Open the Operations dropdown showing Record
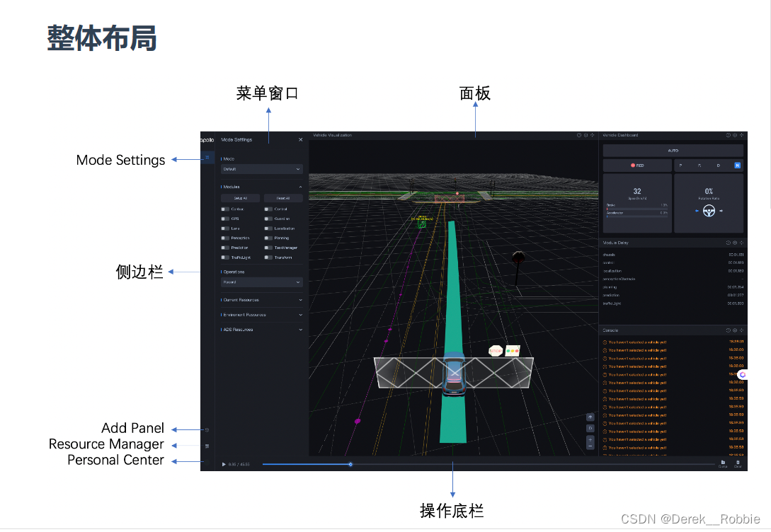 coord(261,282)
